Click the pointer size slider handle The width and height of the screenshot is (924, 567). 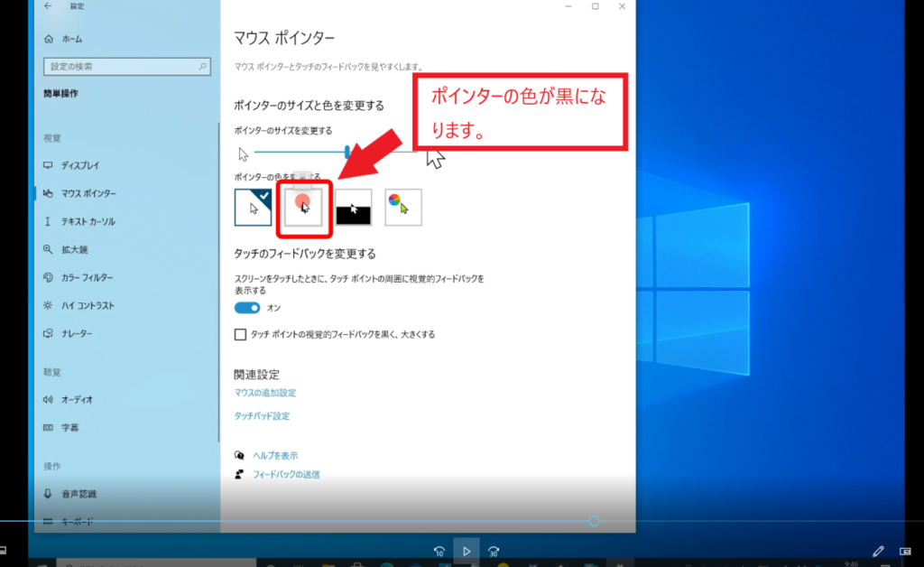click(x=347, y=153)
